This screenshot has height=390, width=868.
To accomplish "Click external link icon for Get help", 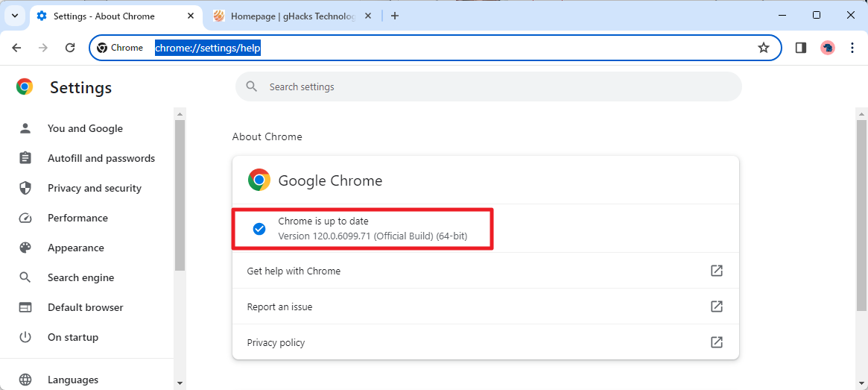I will (716, 271).
